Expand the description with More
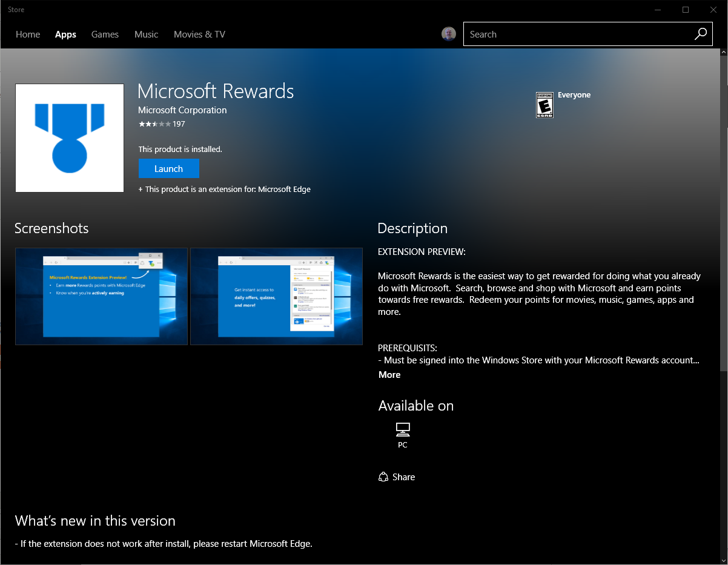Viewport: 728px width, 565px height. point(389,374)
